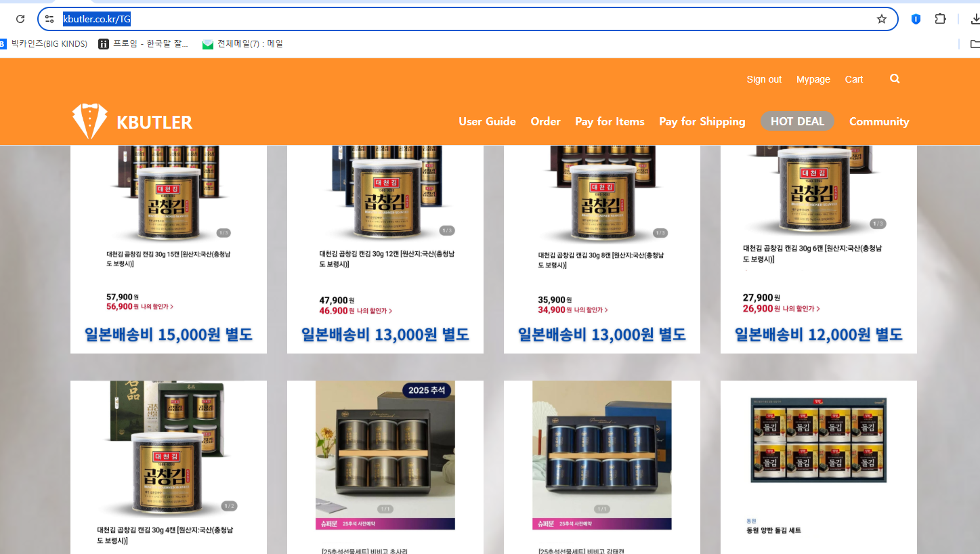Screen dimensions: 980x554
Task: Click the 34,900원 나의 할인가 link
Action: point(573,310)
